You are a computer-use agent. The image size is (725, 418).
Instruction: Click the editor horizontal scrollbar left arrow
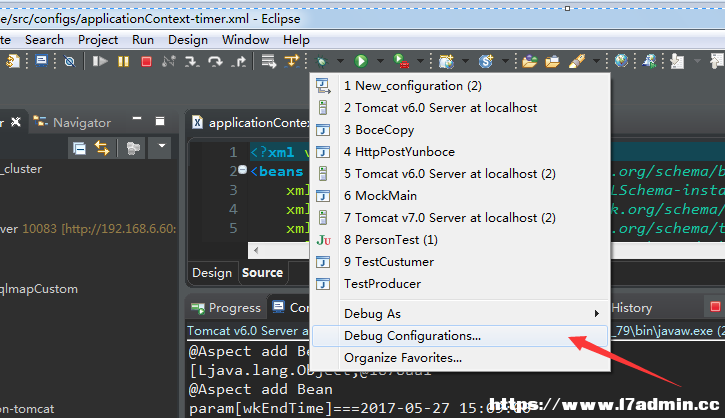pyautogui.click(x=256, y=251)
